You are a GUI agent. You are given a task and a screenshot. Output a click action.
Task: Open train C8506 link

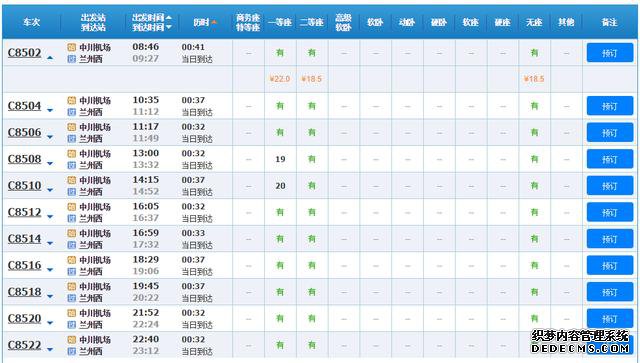(x=24, y=132)
